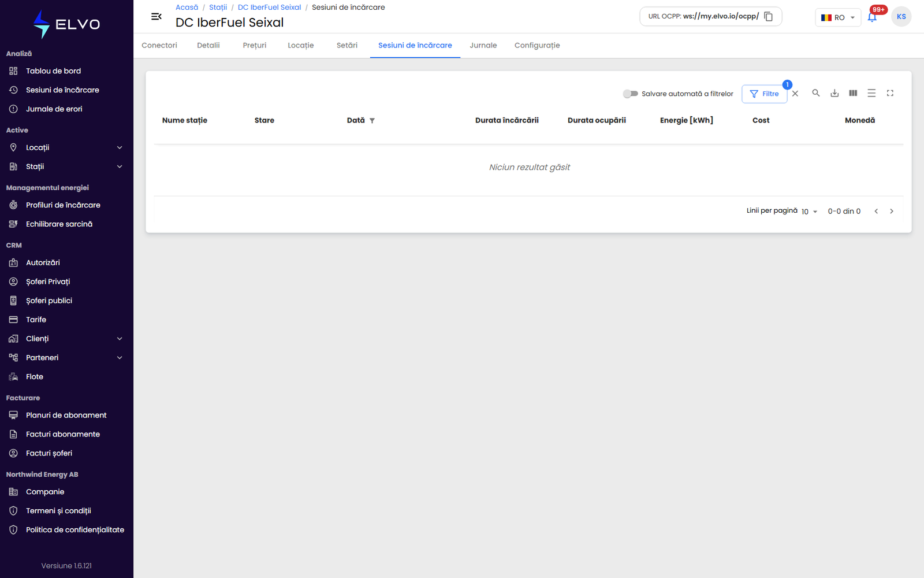The height and width of the screenshot is (578, 924).
Task: Change Linii per pagină value dropdown
Action: tap(809, 212)
